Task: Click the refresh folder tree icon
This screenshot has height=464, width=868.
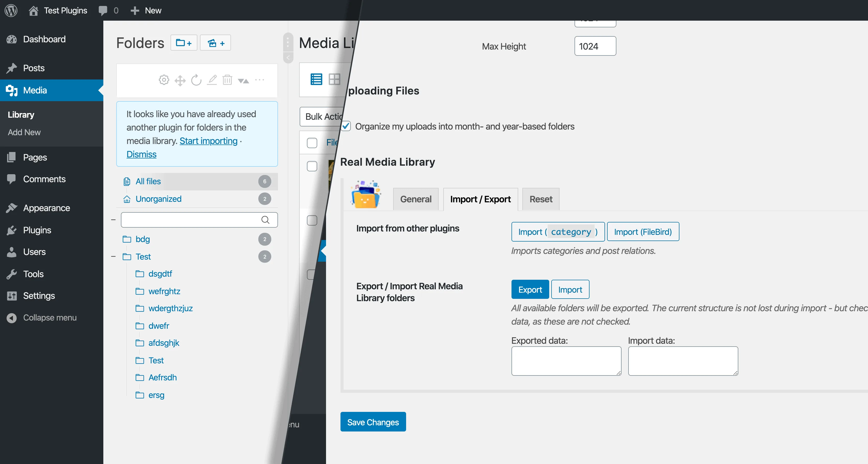Action: 196,81
